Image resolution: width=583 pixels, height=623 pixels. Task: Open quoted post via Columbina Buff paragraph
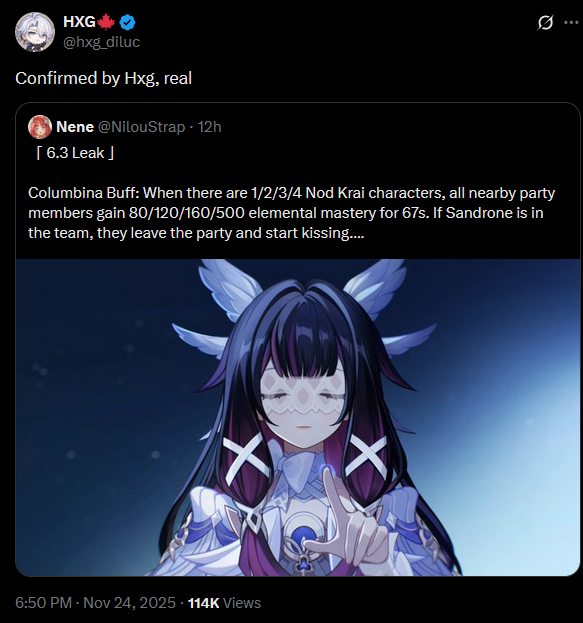[291, 213]
